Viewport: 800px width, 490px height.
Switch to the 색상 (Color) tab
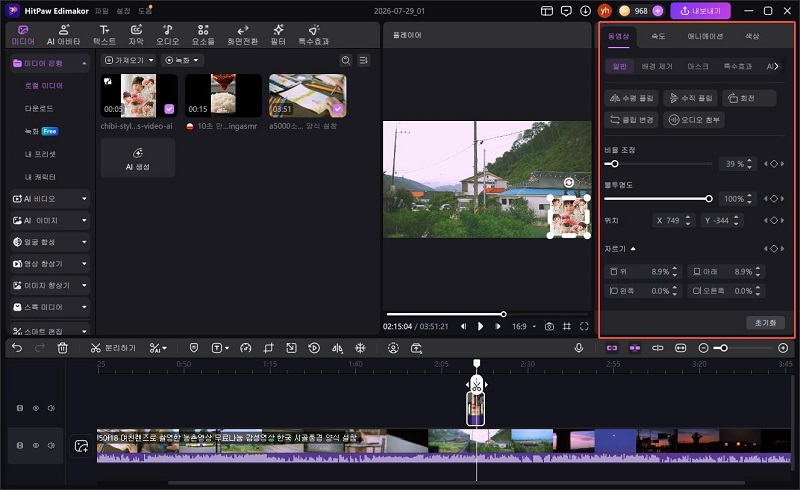[x=752, y=36]
